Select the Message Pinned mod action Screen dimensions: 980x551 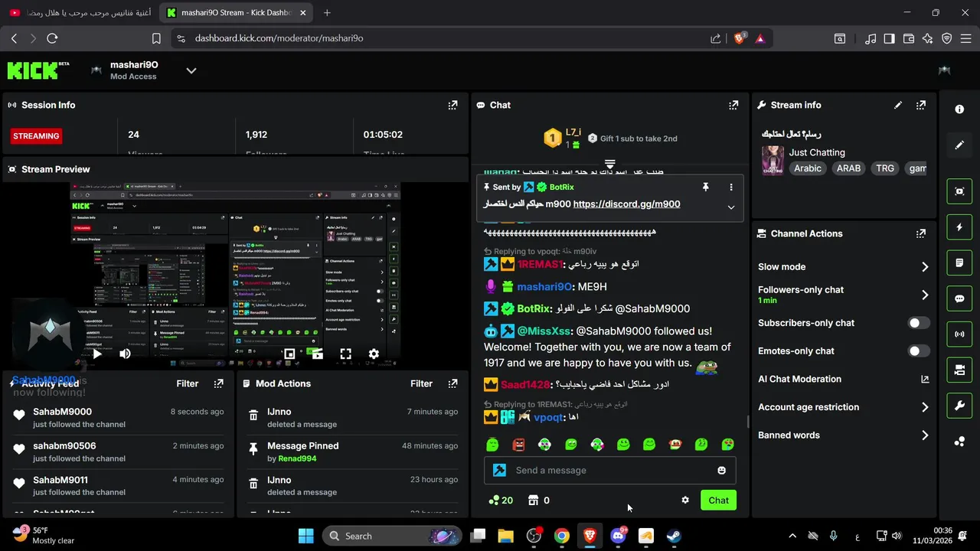[x=352, y=452]
